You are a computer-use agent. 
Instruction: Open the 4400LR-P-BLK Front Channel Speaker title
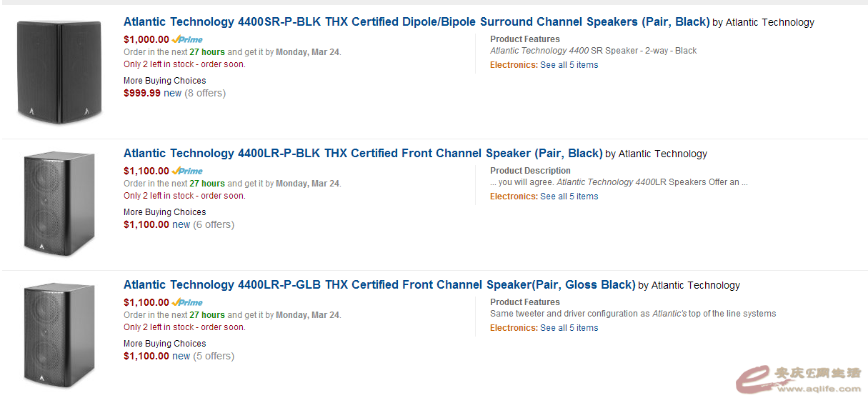363,154
